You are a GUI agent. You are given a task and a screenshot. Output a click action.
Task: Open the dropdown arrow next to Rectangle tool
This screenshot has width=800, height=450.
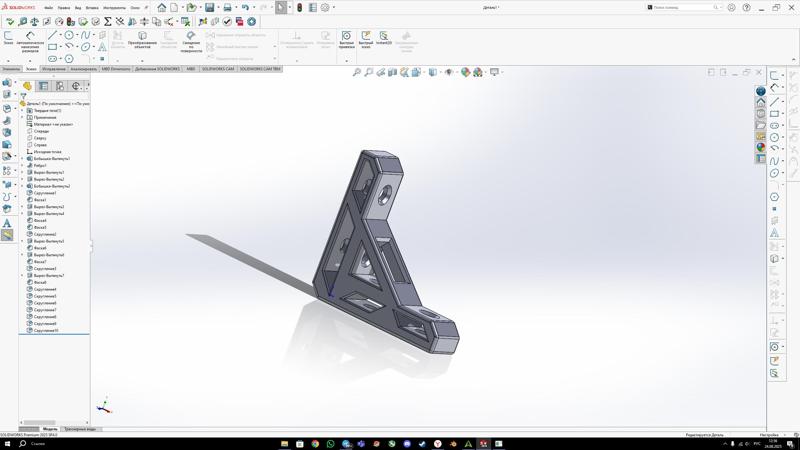61,46
